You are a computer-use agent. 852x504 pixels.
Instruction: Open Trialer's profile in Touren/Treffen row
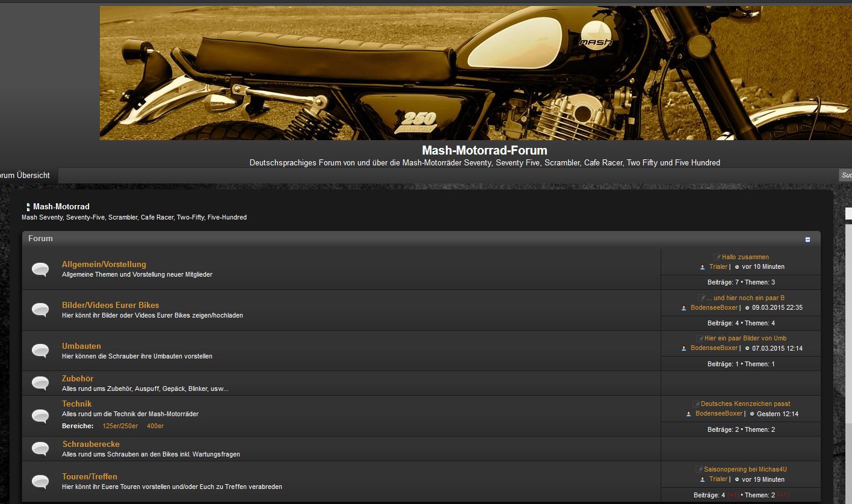718,479
